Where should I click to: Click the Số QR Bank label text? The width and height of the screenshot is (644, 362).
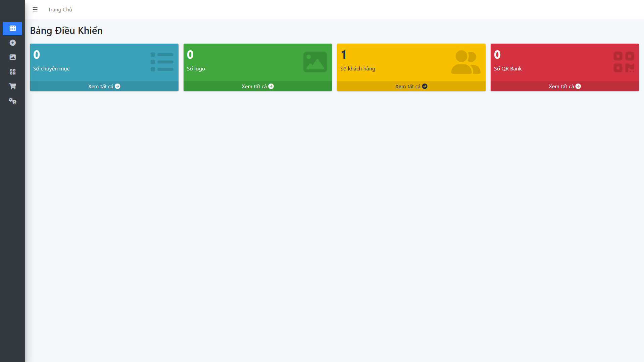(x=508, y=68)
